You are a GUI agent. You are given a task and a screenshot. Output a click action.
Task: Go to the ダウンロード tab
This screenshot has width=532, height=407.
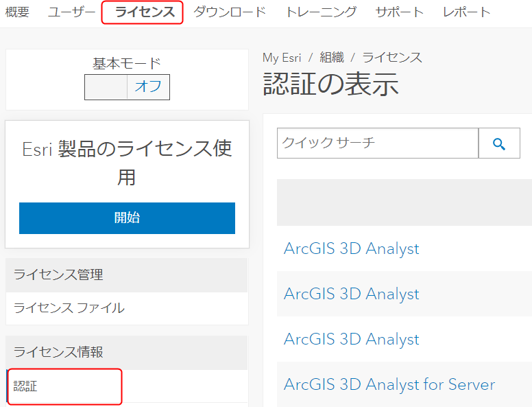[230, 12]
